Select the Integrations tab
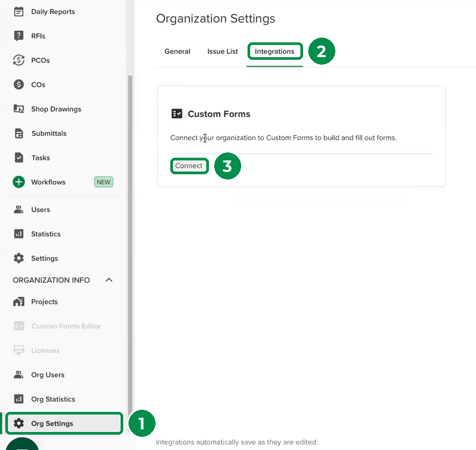 click(274, 51)
